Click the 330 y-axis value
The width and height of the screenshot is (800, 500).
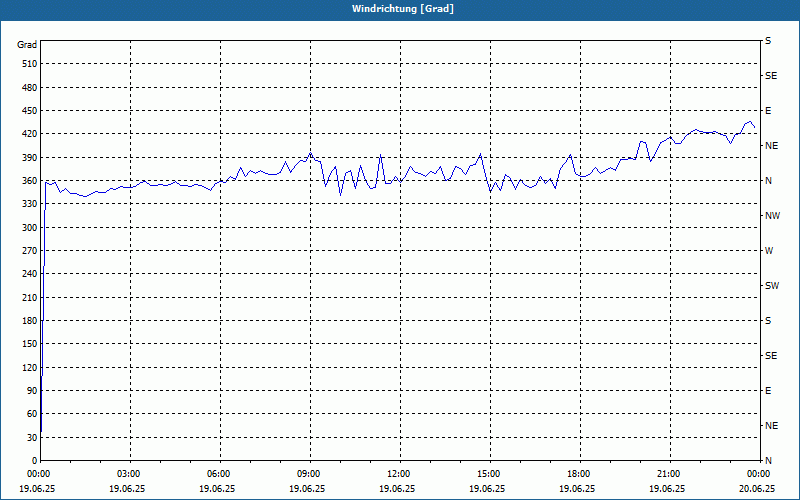click(30, 204)
